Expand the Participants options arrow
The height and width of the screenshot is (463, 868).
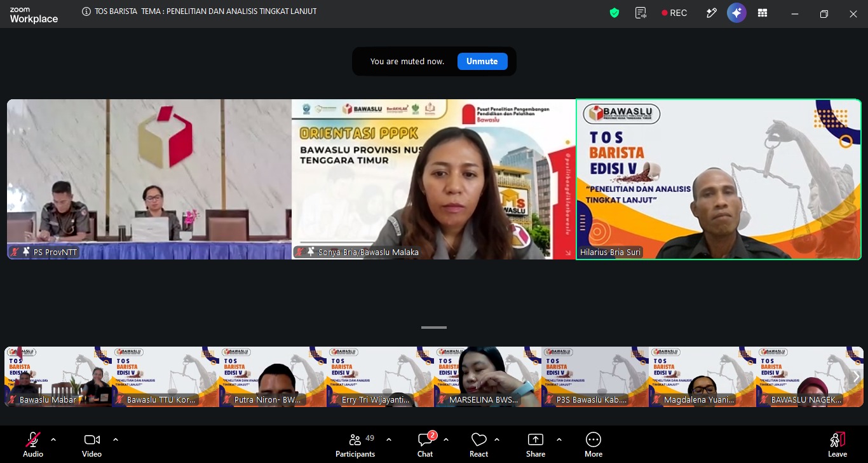[x=389, y=439]
